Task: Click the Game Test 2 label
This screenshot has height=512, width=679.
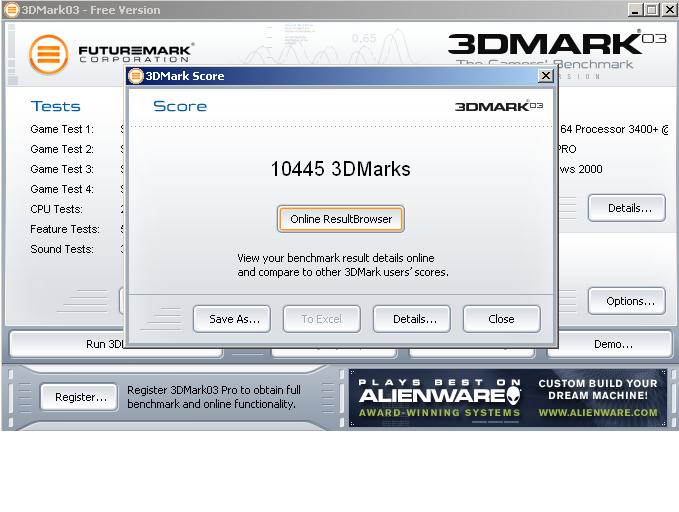Action: (x=62, y=149)
